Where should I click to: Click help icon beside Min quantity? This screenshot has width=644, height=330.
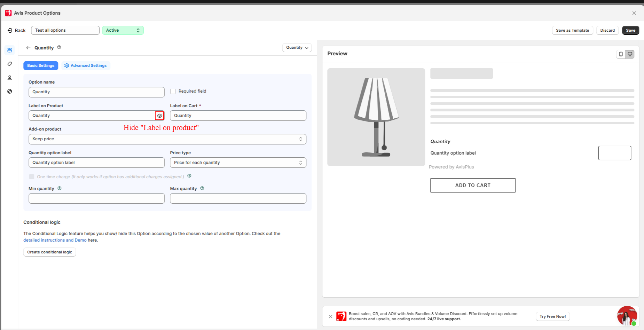60,188
